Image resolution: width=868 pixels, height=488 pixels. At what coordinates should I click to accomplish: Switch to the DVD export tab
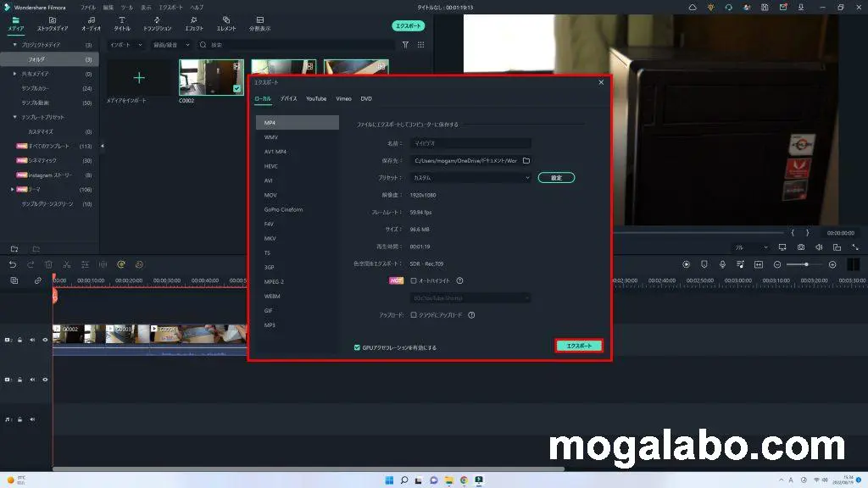pyautogui.click(x=366, y=99)
